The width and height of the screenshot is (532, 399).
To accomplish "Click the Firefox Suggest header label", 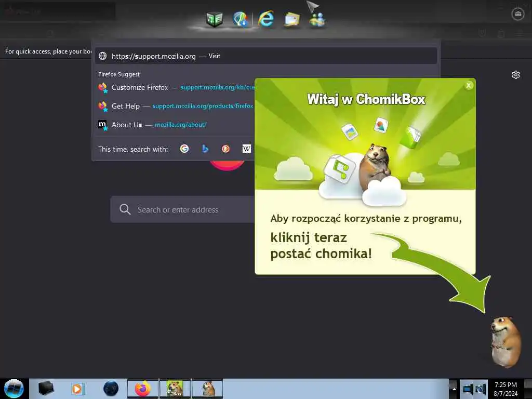I will point(119,74).
